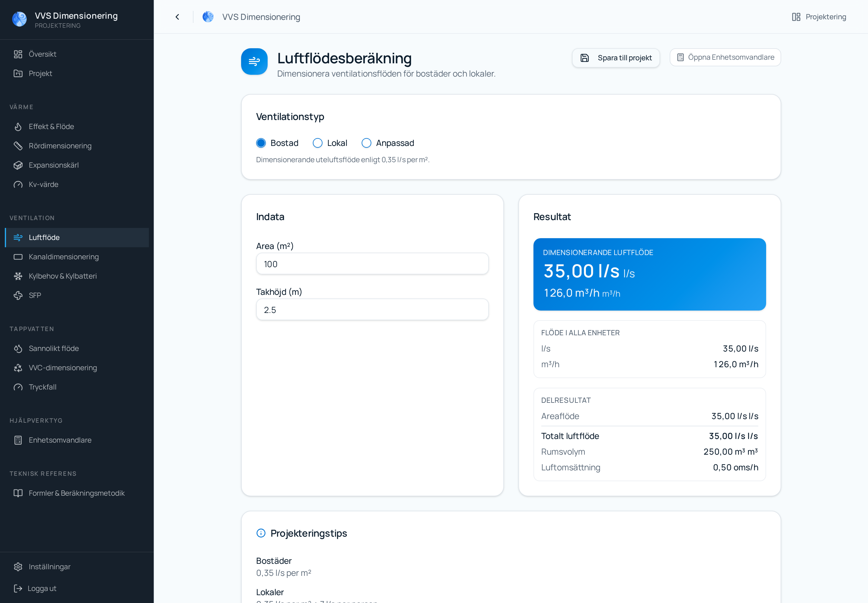
Task: Click the calculator icon for Enhetsomvandlare in sidebar
Action: [18, 440]
